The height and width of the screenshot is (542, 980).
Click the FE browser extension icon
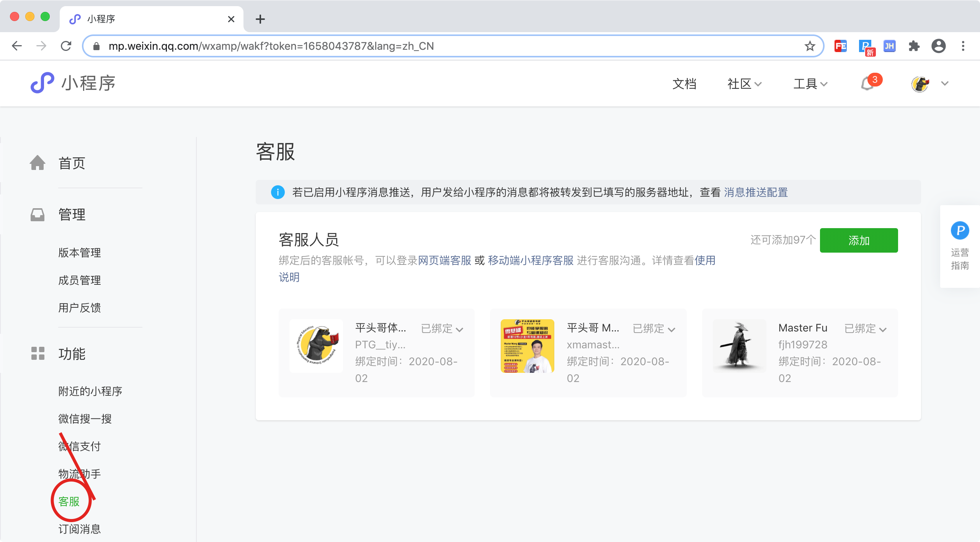click(841, 46)
